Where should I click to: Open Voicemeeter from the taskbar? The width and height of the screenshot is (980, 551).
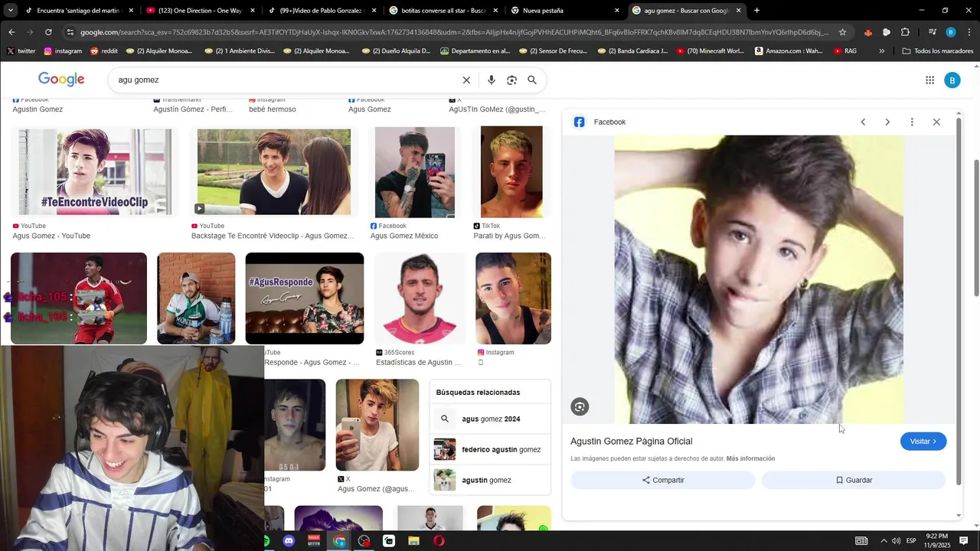pyautogui.click(x=314, y=541)
